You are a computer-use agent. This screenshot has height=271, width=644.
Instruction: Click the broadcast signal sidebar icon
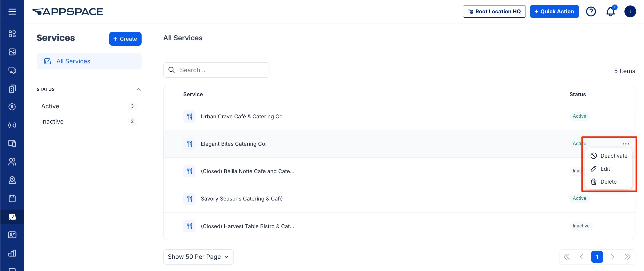pyautogui.click(x=12, y=125)
